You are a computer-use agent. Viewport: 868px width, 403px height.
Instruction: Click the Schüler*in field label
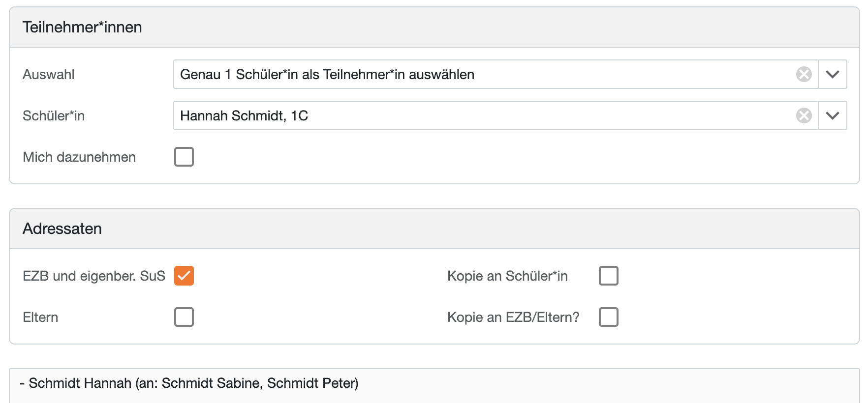54,115
